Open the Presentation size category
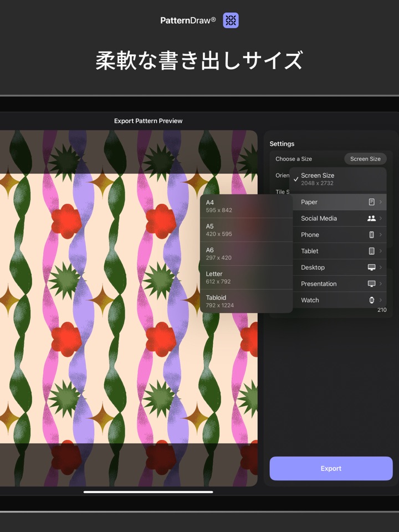 click(339, 283)
